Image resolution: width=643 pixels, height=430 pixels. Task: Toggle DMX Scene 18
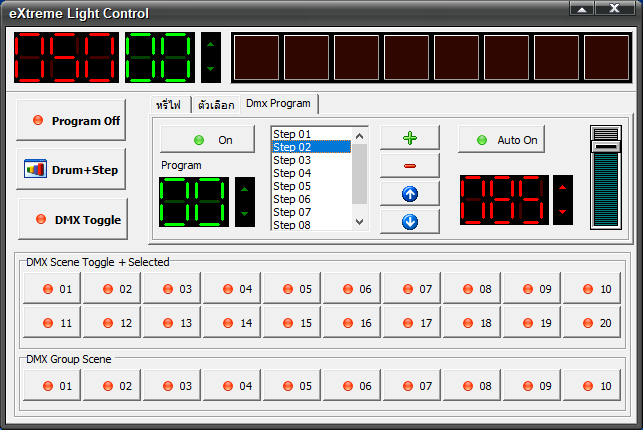472,323
